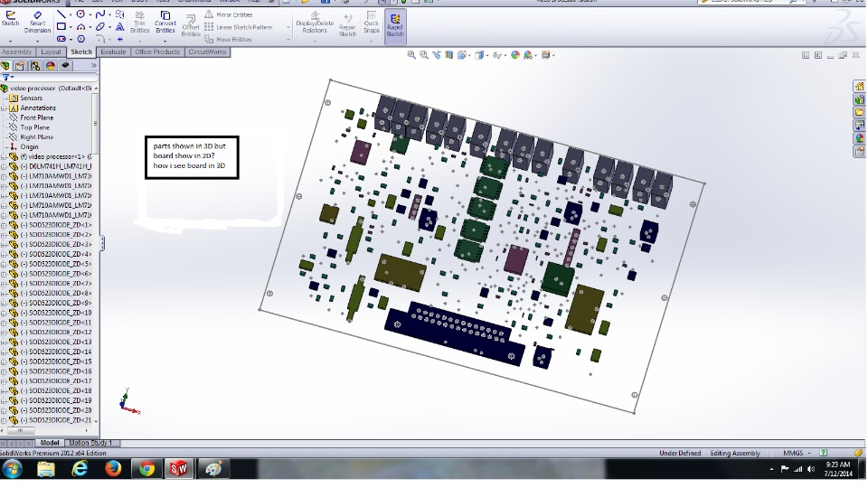Image resolution: width=868 pixels, height=488 pixels.
Task: Click Linear Sketch Pattern command
Action: [x=239, y=27]
